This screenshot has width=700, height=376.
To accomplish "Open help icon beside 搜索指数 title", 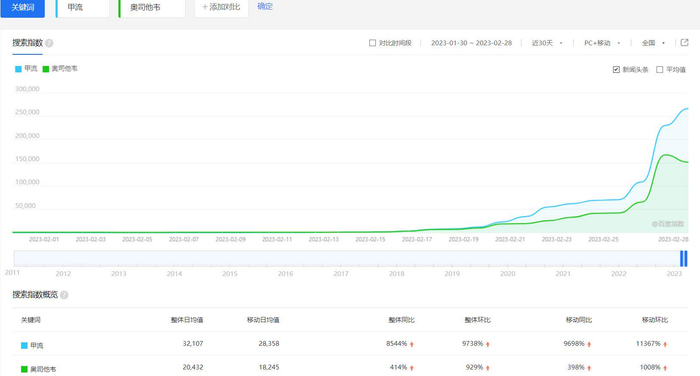I will click(x=49, y=43).
